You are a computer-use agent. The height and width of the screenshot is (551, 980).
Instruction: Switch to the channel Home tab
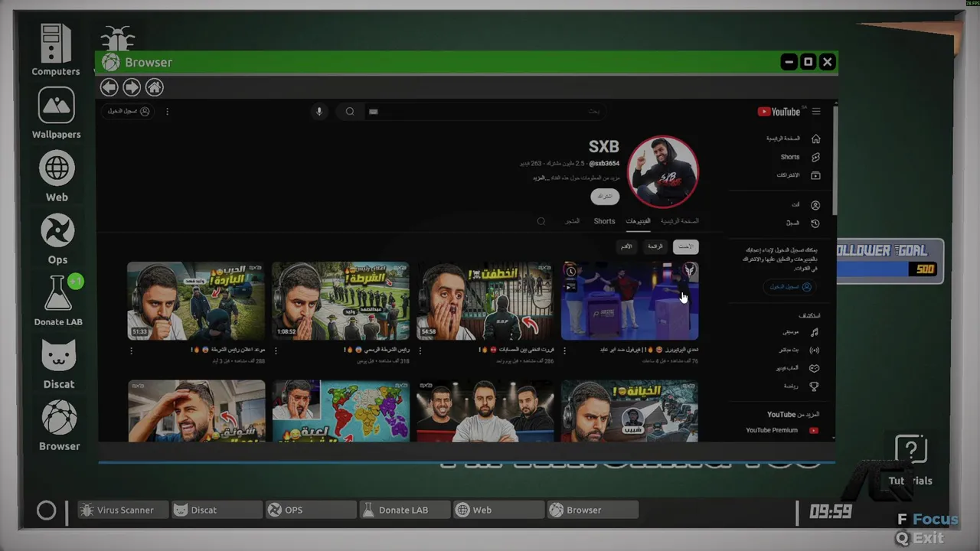680,221
